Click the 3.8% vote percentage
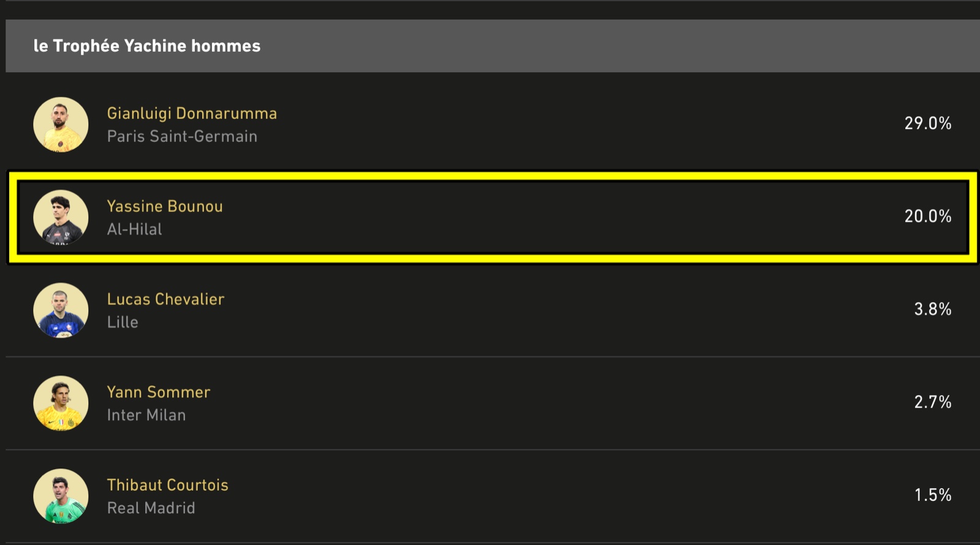Viewport: 980px width, 545px height. pos(932,309)
